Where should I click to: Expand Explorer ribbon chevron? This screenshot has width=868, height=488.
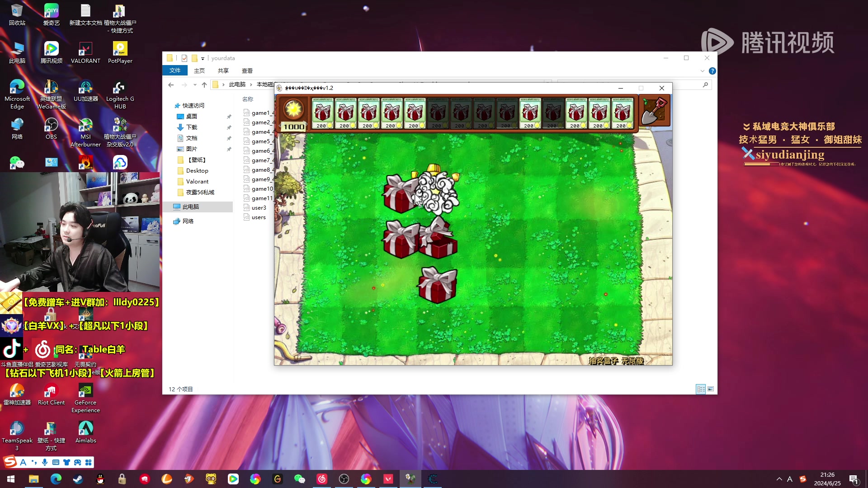click(x=702, y=71)
